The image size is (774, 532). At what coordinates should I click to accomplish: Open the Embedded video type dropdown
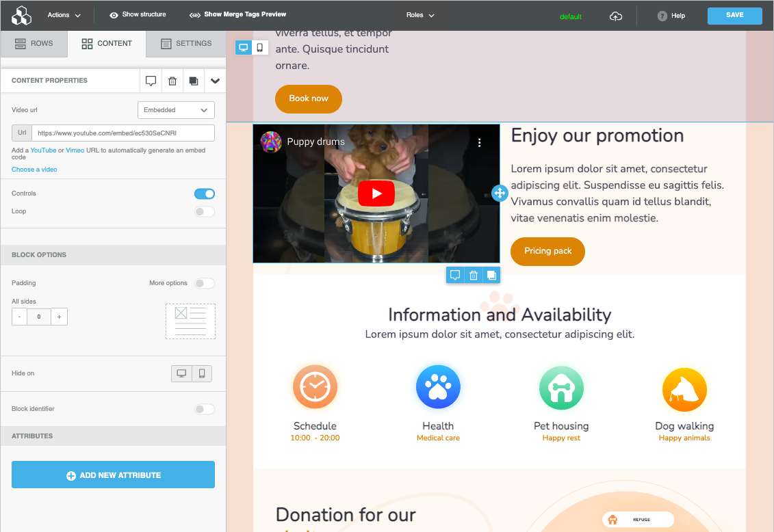[176, 110]
